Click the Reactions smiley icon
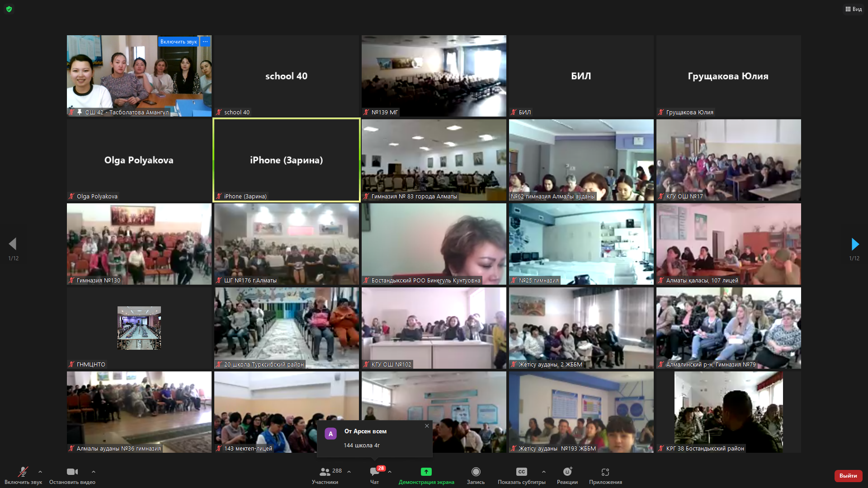 pos(567,472)
